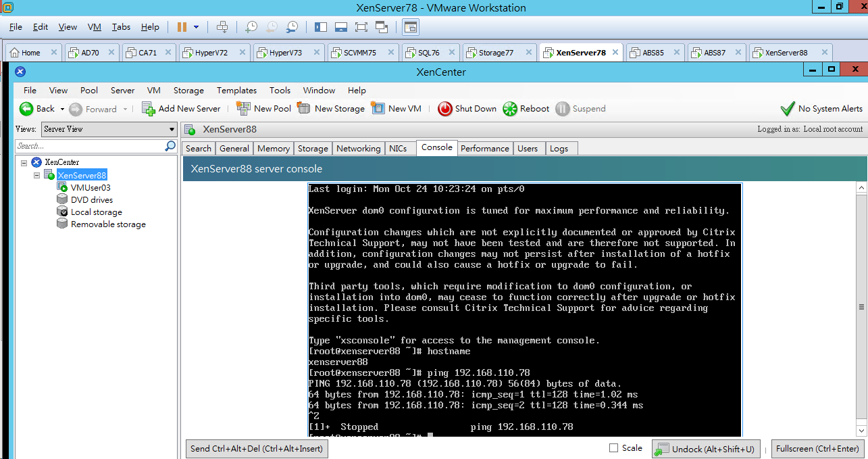This screenshot has height=459, width=868.
Task: Open the XenCenter Tools menu
Action: (280, 91)
